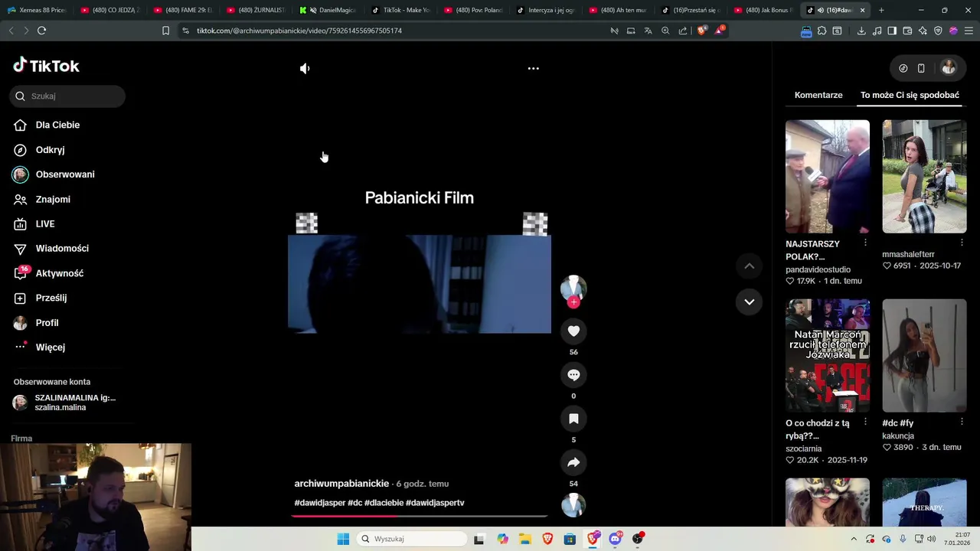Go to previous video with up chevron
The height and width of the screenshot is (551, 980).
[750, 266]
